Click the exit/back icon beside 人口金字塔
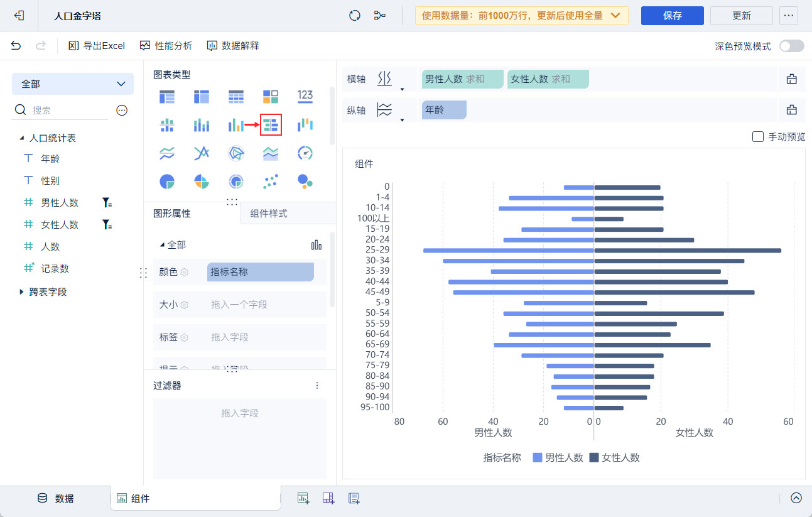 click(19, 16)
